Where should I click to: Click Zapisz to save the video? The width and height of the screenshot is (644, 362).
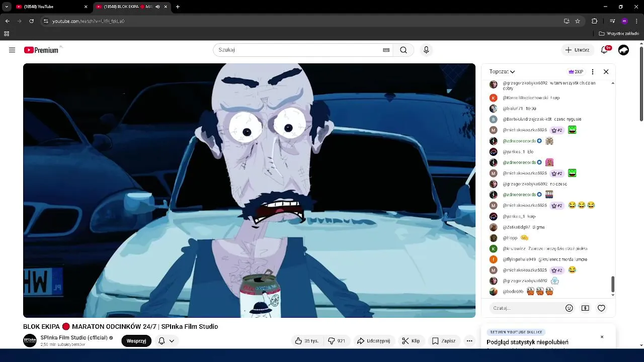(444, 341)
